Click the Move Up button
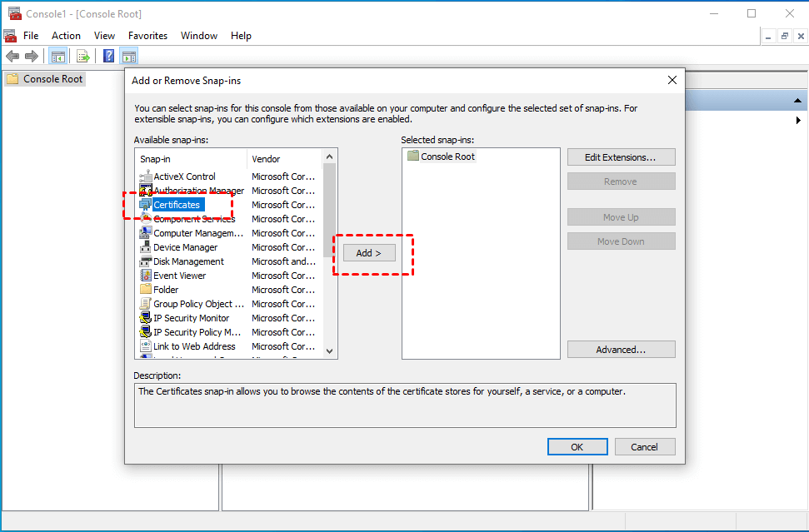The height and width of the screenshot is (532, 809). click(622, 217)
